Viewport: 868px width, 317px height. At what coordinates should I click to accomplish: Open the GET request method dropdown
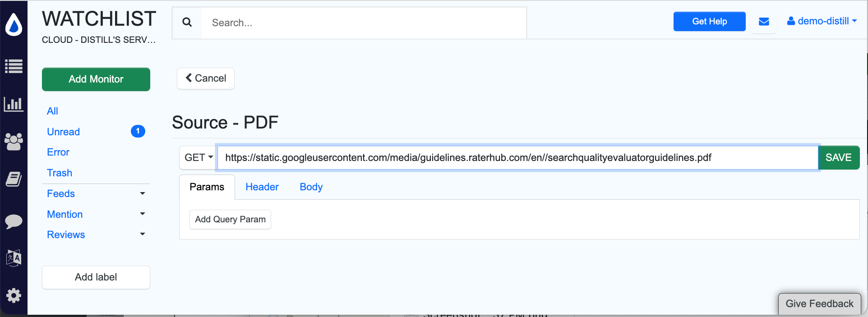199,157
